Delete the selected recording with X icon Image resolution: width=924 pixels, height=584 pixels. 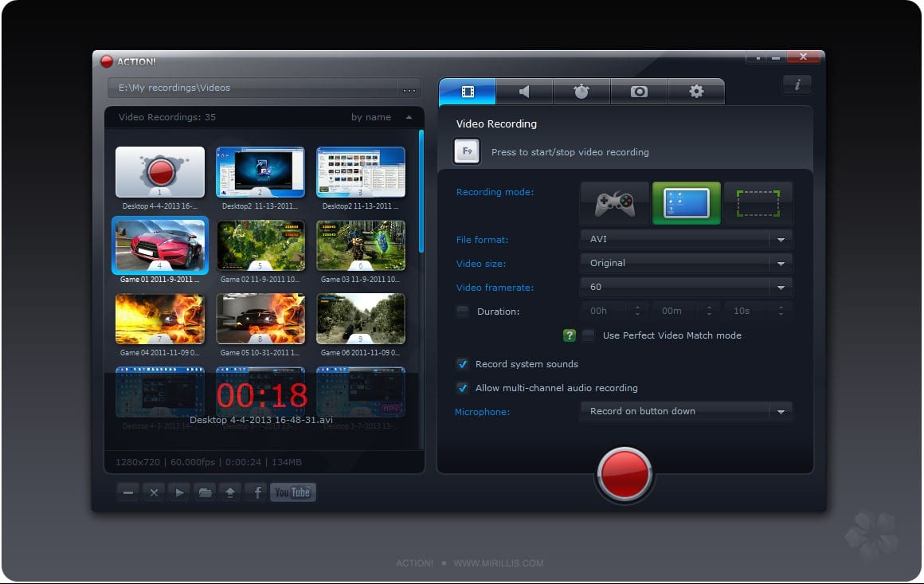(x=154, y=492)
